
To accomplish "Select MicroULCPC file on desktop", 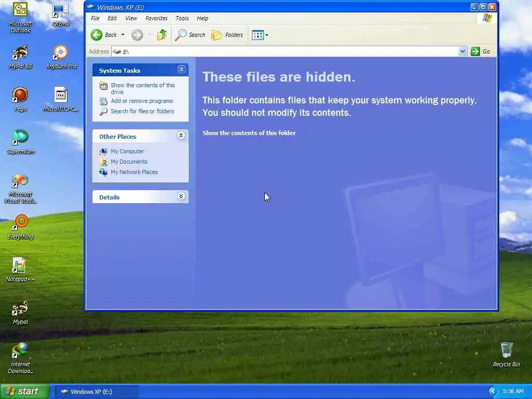I will click(x=61, y=100).
